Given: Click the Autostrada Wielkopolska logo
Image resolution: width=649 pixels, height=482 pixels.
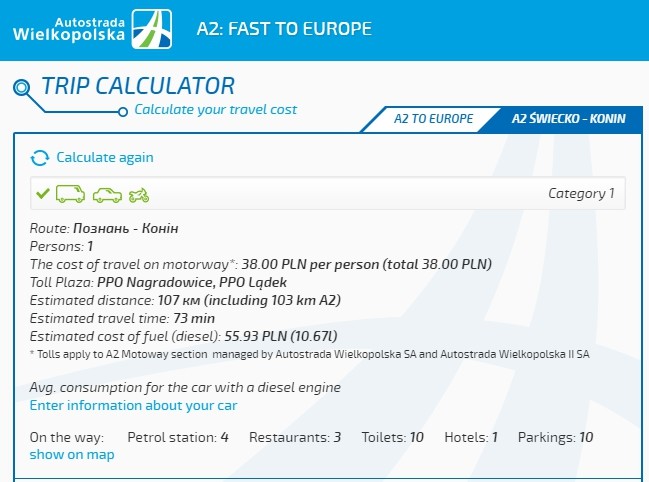Looking at the screenshot, I should coord(92,29).
